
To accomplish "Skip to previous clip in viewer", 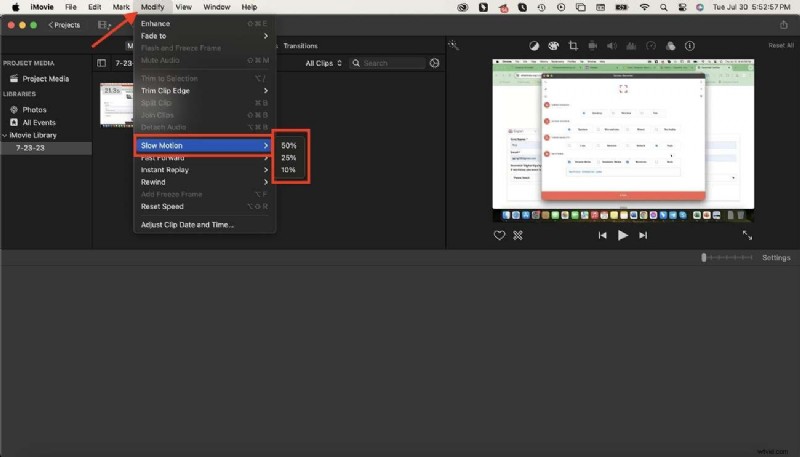I will [x=603, y=235].
